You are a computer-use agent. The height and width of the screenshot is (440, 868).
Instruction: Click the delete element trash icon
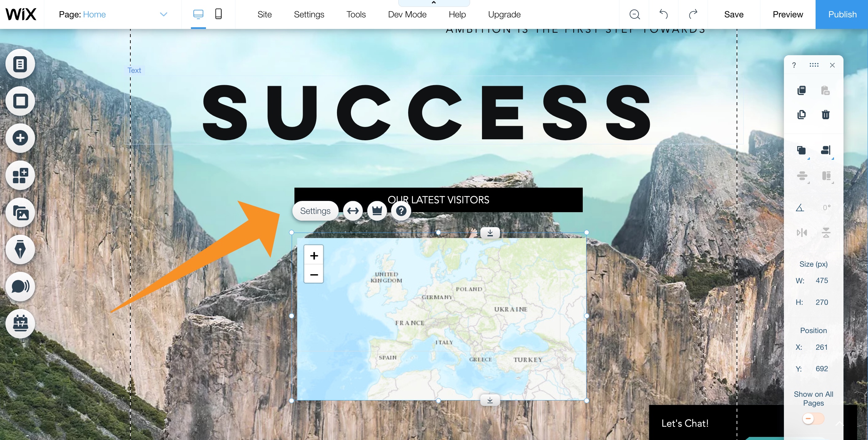pos(825,114)
